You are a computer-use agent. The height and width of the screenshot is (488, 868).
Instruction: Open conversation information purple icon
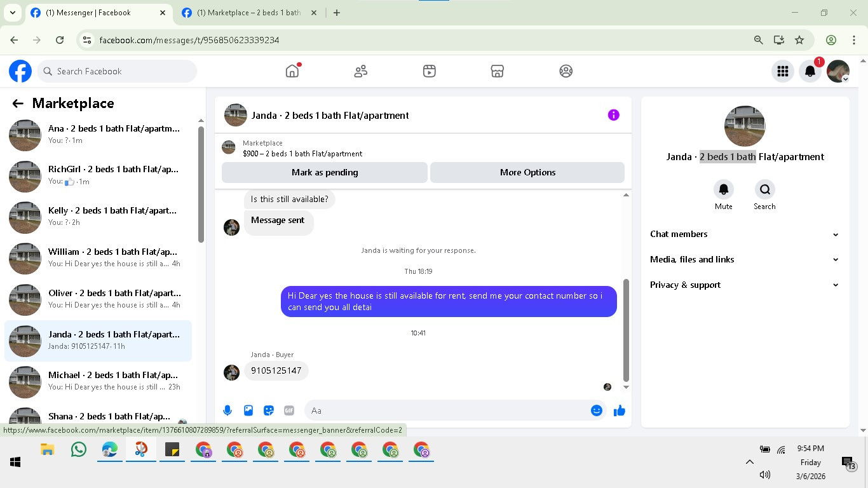click(613, 115)
